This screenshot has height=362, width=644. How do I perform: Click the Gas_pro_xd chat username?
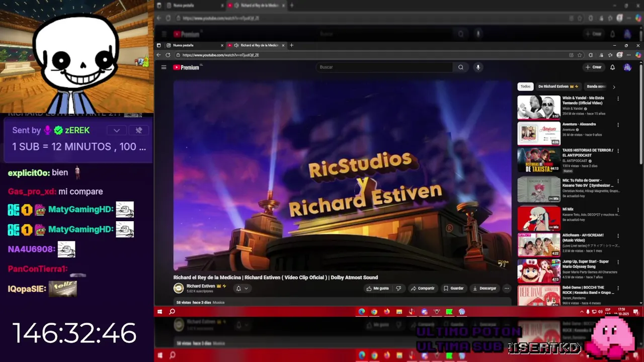32,192
